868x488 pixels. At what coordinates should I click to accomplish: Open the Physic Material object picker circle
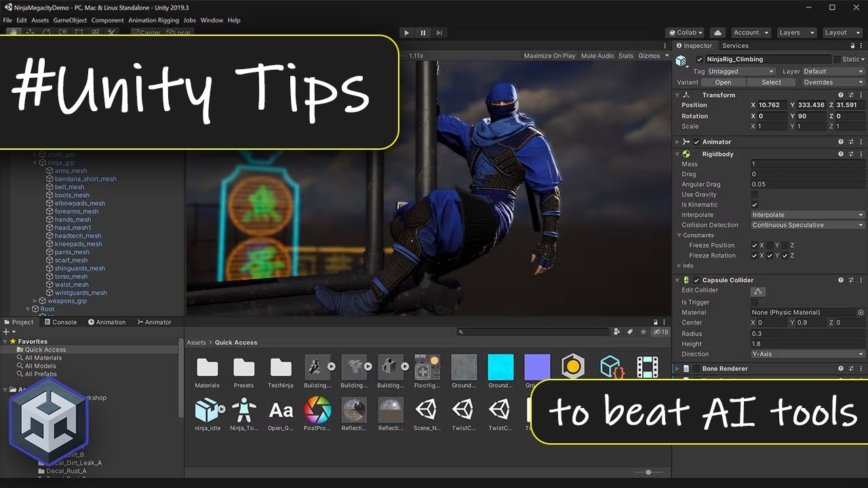[x=861, y=312]
